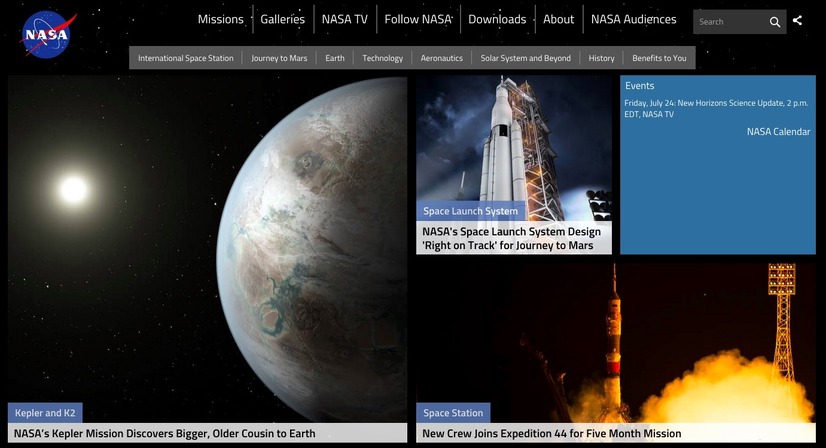Select the Aeronautics topic
The height and width of the screenshot is (448, 826).
click(441, 58)
